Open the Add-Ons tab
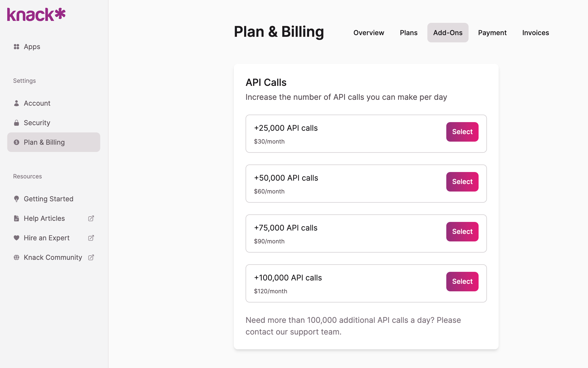This screenshot has width=588, height=368. point(448,33)
